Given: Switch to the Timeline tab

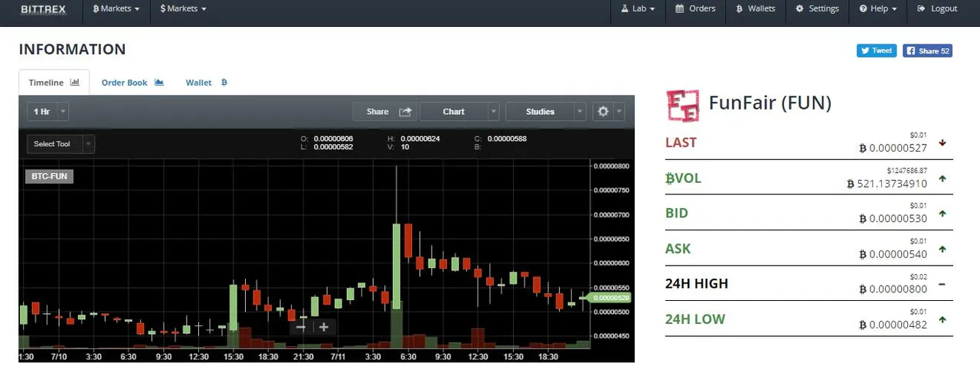Looking at the screenshot, I should point(54,83).
